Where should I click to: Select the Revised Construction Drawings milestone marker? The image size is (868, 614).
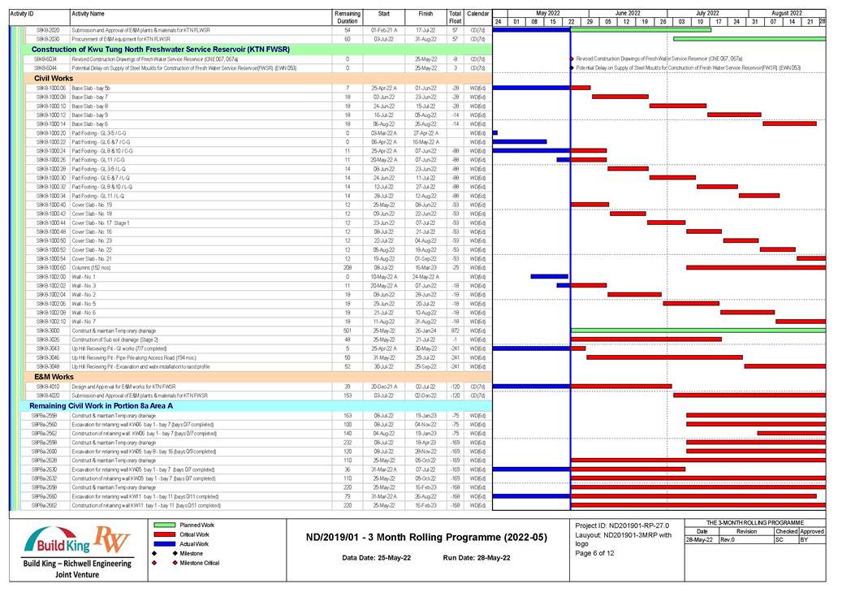pos(572,58)
